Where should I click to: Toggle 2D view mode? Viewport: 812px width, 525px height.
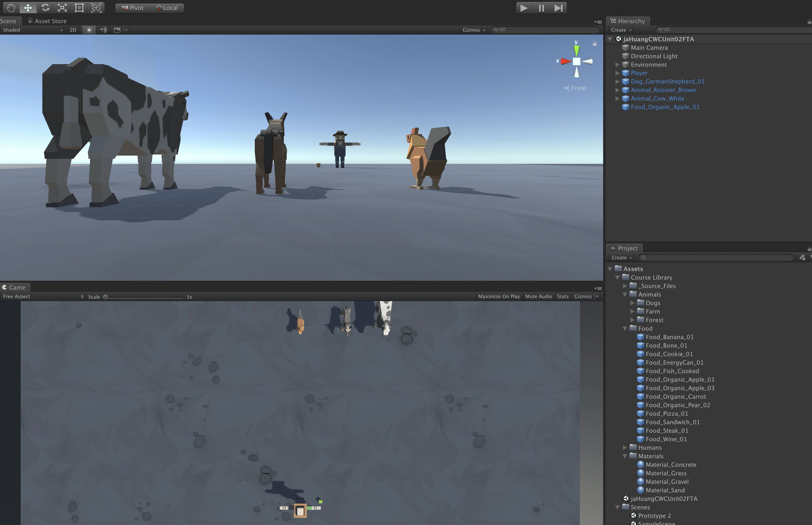click(73, 30)
